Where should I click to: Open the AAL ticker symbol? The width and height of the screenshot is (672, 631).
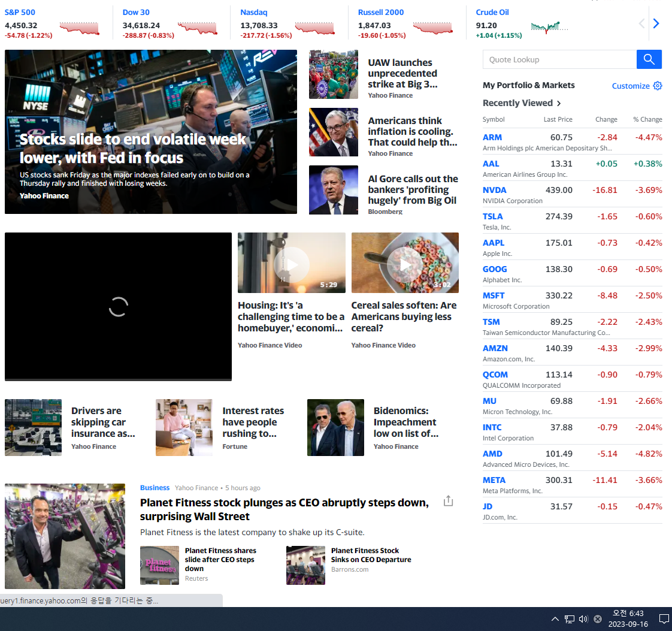pos(491,164)
